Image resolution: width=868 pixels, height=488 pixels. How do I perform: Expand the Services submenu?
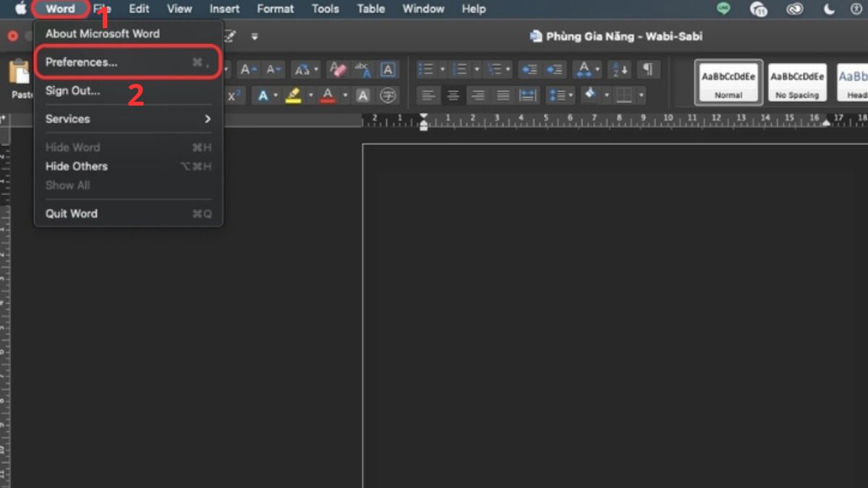128,119
